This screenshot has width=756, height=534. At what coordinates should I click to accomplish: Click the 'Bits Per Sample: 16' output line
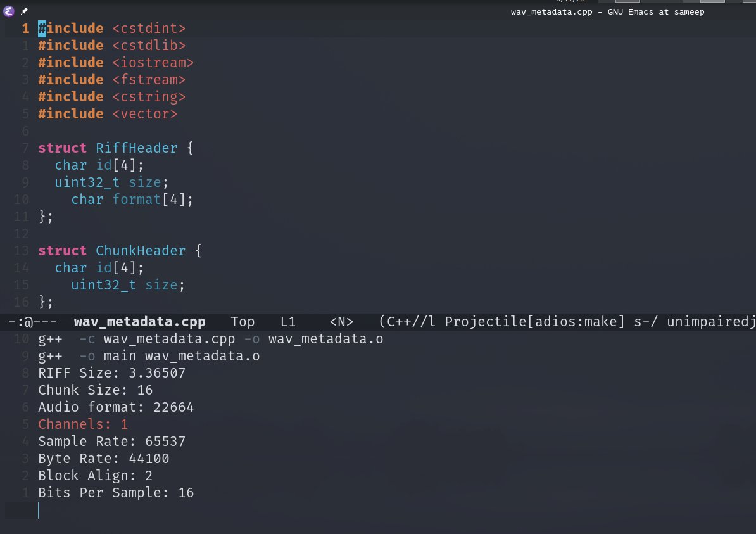[116, 493]
